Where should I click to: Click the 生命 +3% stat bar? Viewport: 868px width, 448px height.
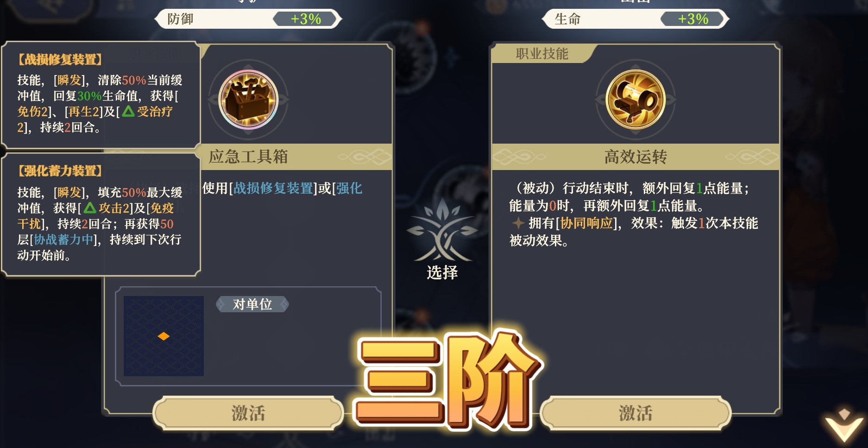tap(635, 19)
